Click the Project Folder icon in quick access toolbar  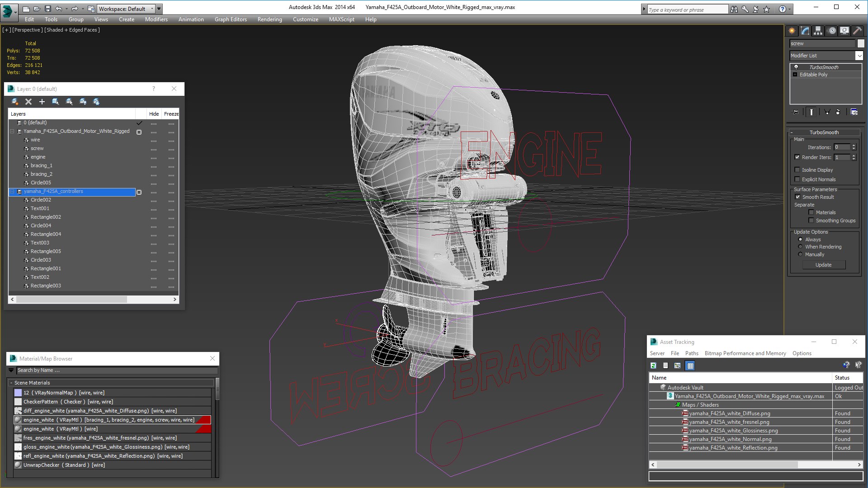pyautogui.click(x=91, y=9)
